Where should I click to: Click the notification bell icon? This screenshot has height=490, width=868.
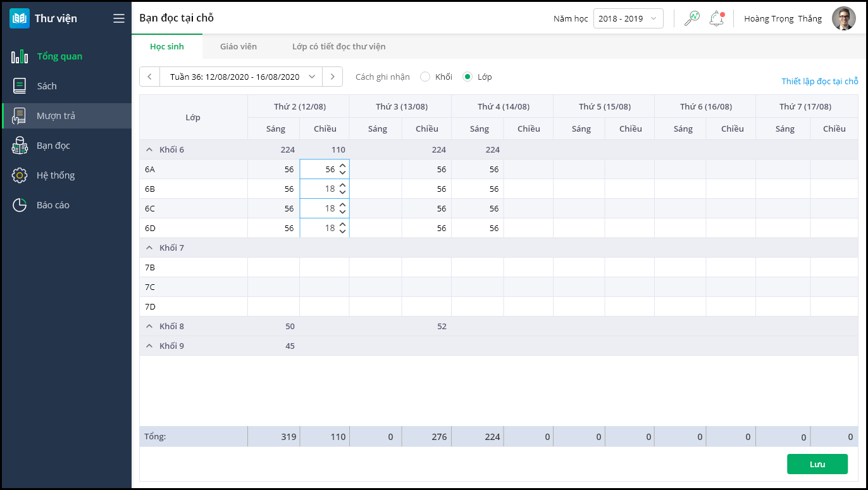click(x=716, y=18)
